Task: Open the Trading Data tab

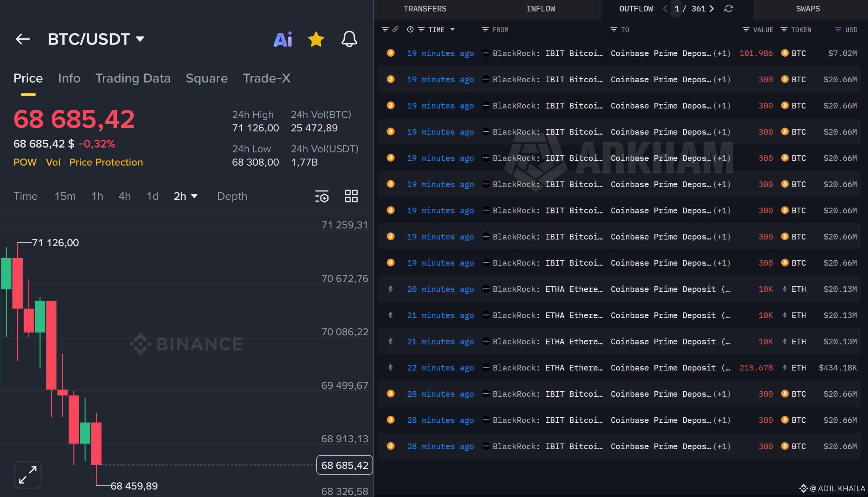Action: coord(133,78)
